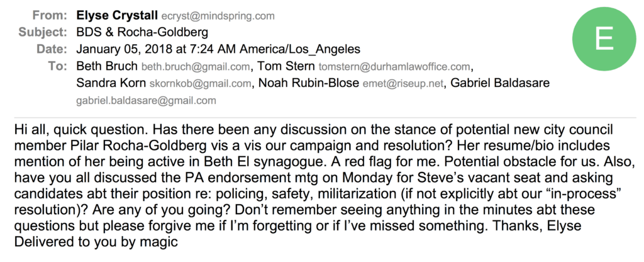The image size is (644, 262).
Task: Click emet@riseup.net address
Action: (403, 84)
